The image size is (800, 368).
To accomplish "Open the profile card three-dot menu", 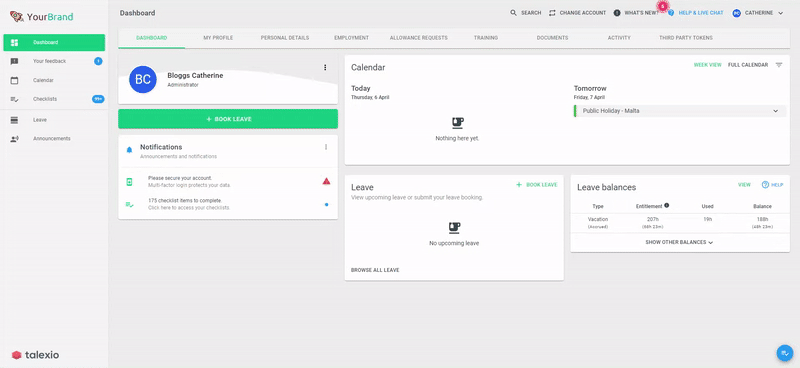I will 325,67.
